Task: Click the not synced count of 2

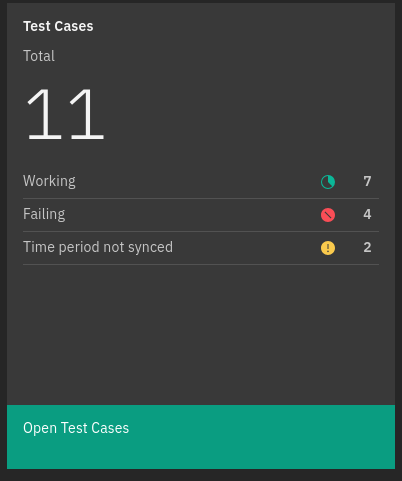Action: click(x=367, y=247)
